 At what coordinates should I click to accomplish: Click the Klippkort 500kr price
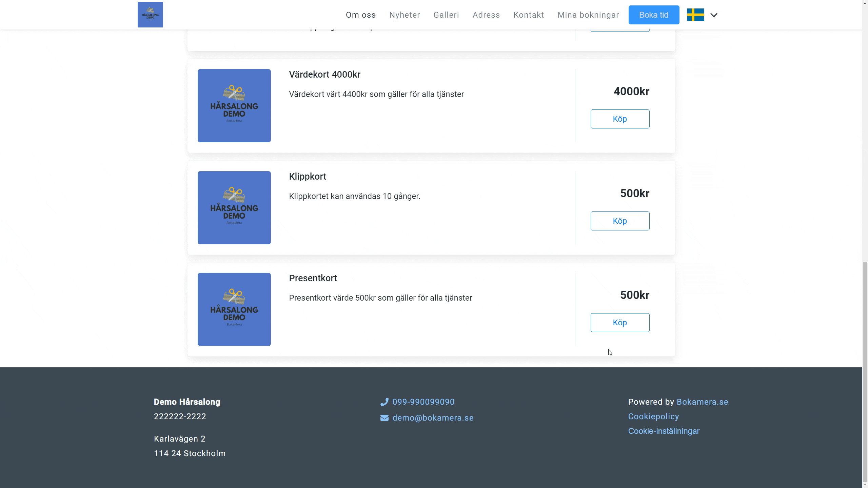tap(635, 194)
